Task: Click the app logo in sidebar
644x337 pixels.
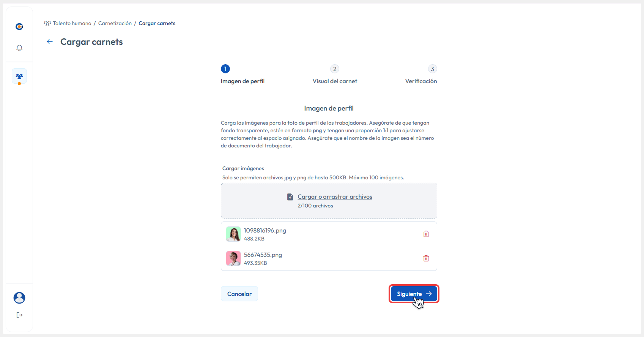Action: click(x=19, y=27)
